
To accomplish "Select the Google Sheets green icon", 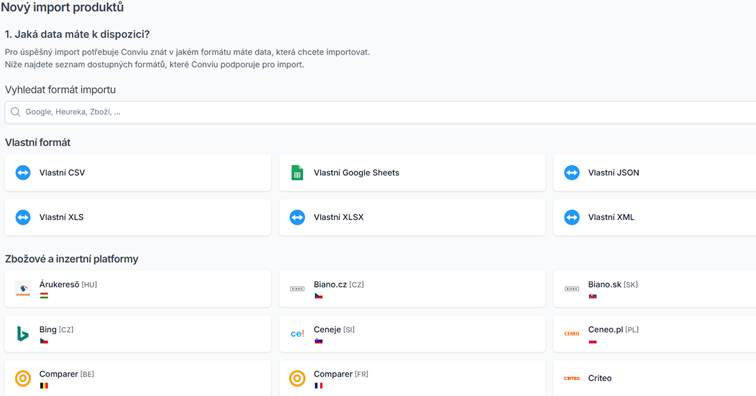I will pyautogui.click(x=297, y=173).
